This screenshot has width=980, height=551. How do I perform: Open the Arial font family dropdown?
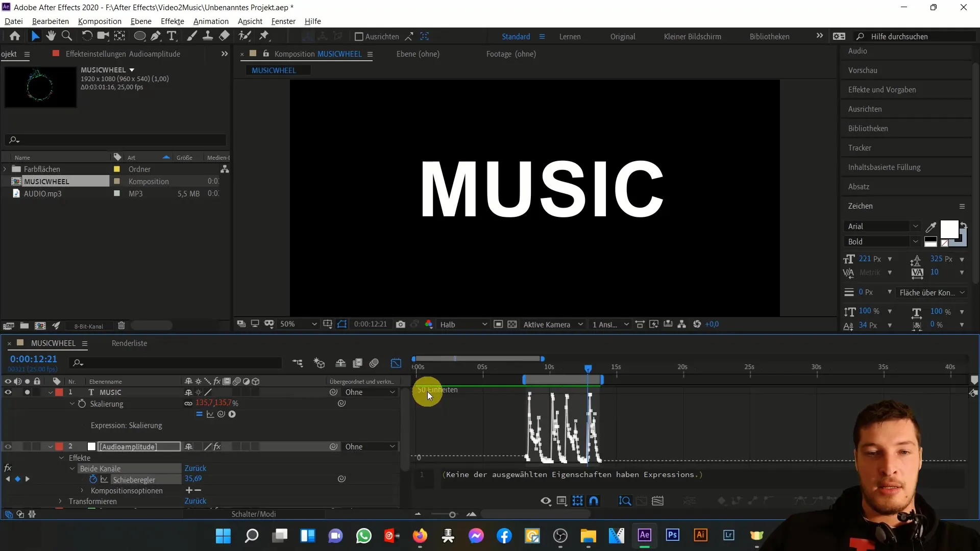click(x=881, y=227)
